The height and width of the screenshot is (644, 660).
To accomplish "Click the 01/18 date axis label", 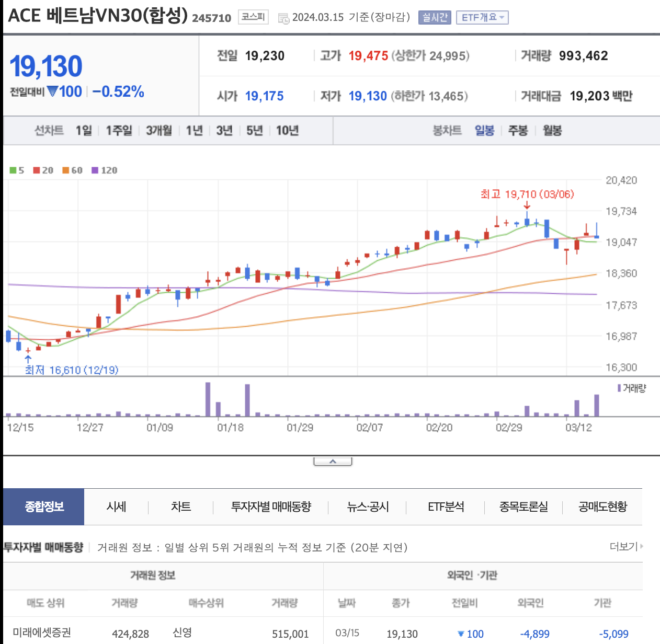I will click(230, 428).
